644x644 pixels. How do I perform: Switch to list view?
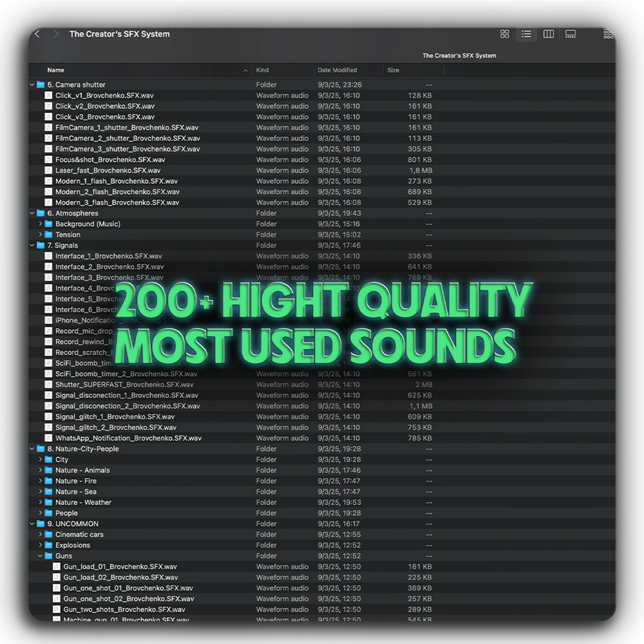[526, 34]
